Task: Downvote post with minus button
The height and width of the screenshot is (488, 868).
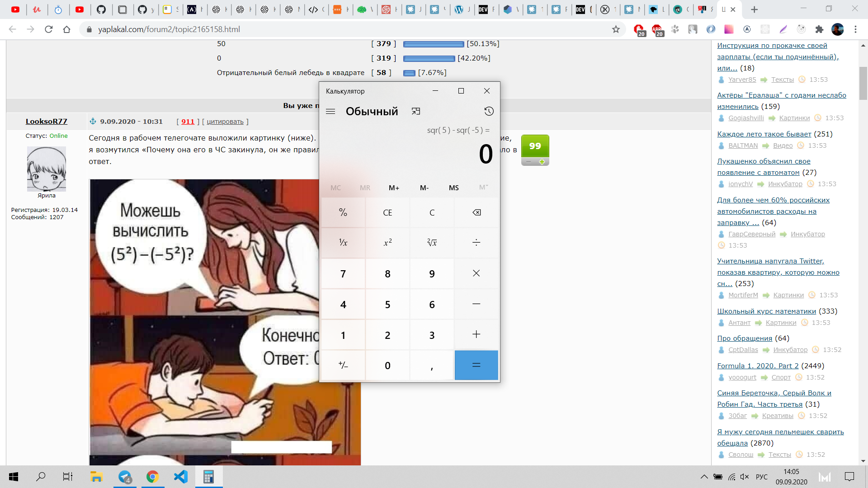Action: coord(528,162)
